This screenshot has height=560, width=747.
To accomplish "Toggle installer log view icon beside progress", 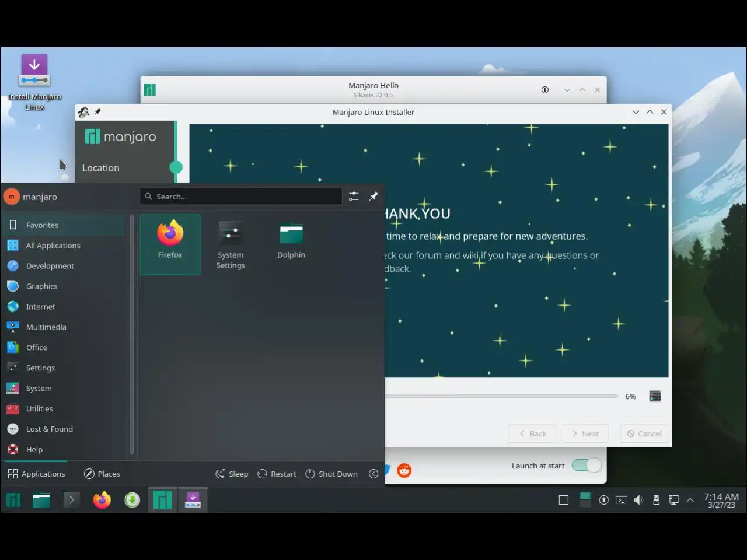I will (x=655, y=396).
